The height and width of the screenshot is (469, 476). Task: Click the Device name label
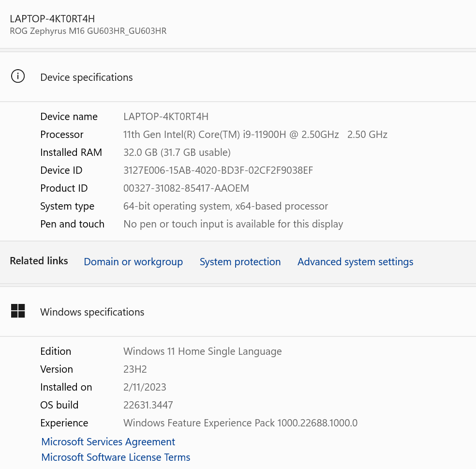coord(69,117)
